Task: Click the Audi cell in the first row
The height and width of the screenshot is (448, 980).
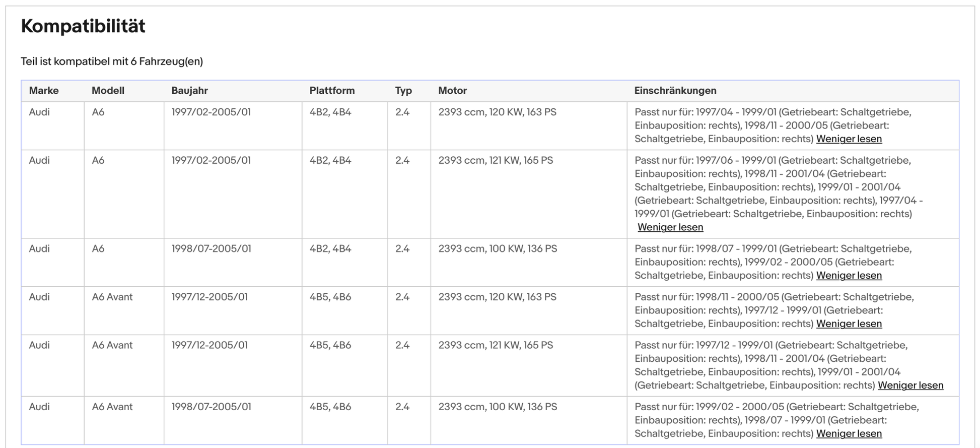Action: pos(39,112)
